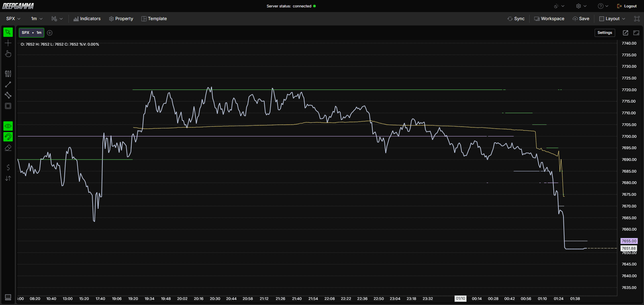Open the 1m timeframe dropdown
644x305 pixels.
coord(37,19)
